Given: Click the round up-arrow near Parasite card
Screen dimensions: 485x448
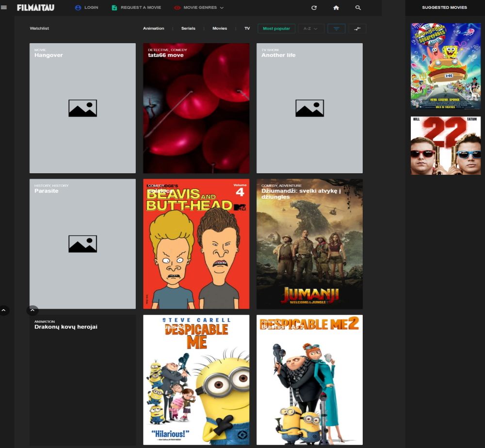Looking at the screenshot, I should point(32,310).
